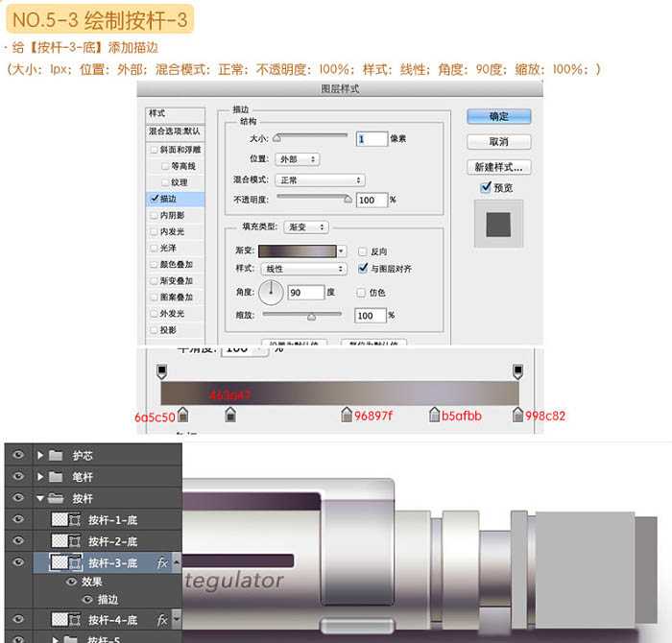Toggle visibility of layer 按杆-1-底
The image size is (672, 643).
18,519
